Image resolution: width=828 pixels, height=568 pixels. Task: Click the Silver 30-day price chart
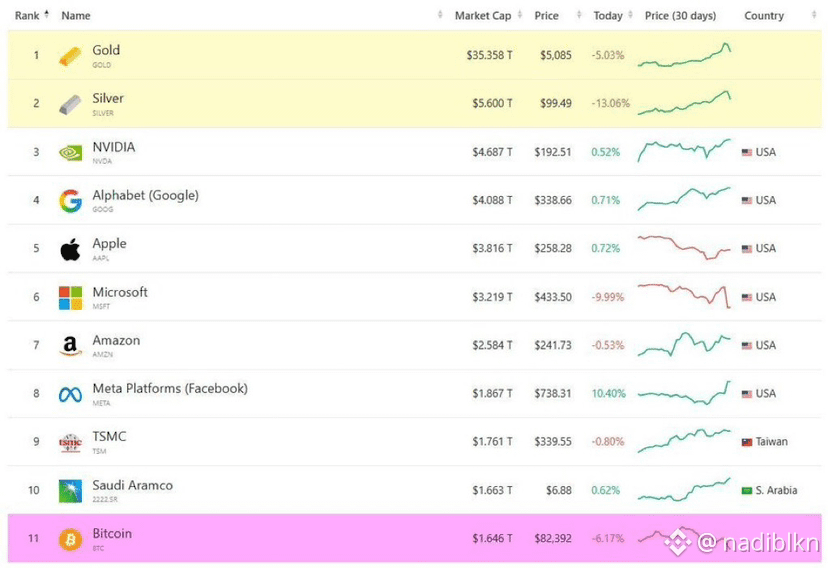pos(684,103)
